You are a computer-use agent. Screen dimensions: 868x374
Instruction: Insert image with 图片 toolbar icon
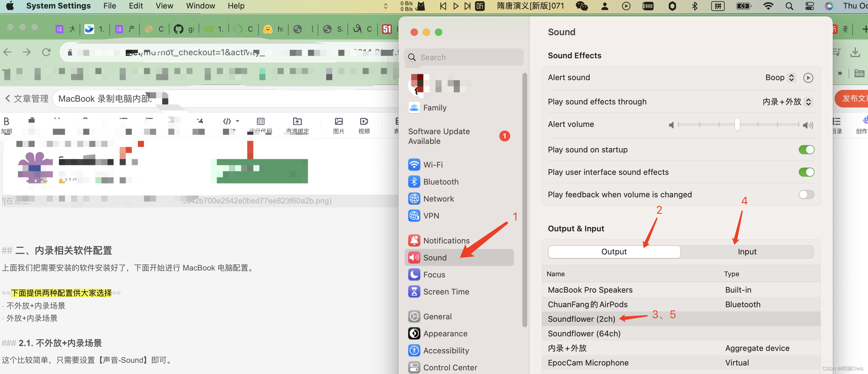(x=339, y=125)
